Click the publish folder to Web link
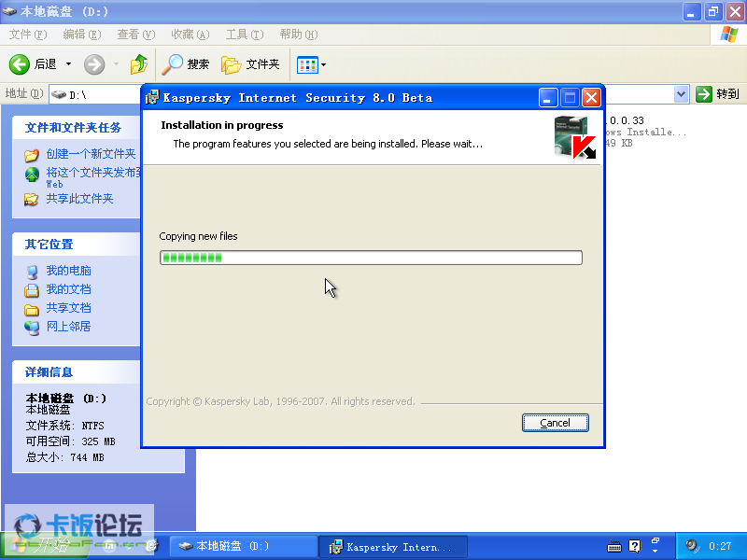Image resolution: width=747 pixels, height=560 pixels. 93,177
